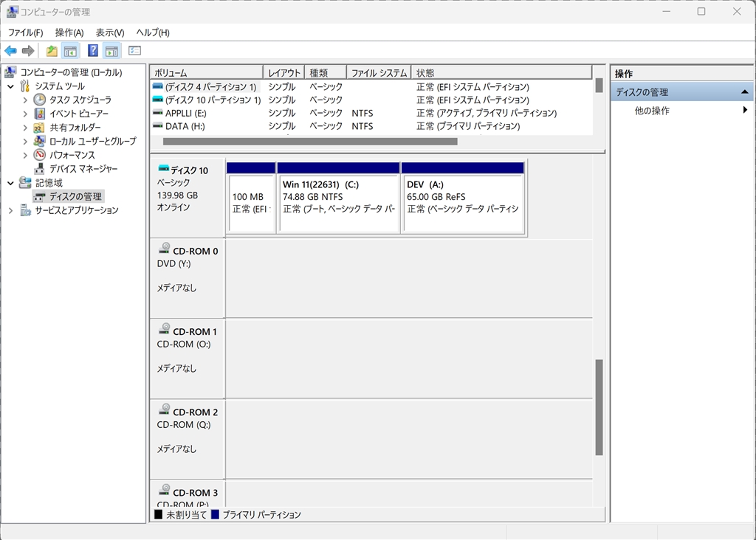This screenshot has width=756, height=540.
Task: Expand the サービスとアプリケーション node
Action: tap(10, 210)
